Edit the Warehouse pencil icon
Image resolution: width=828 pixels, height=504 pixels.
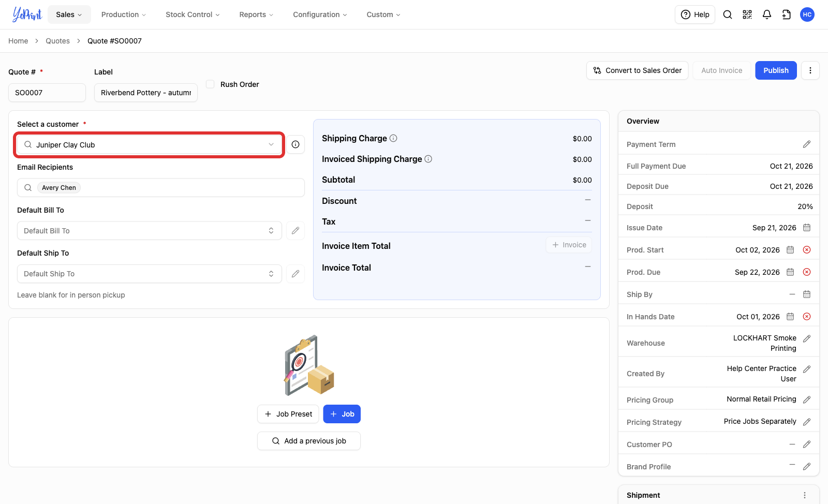807,338
